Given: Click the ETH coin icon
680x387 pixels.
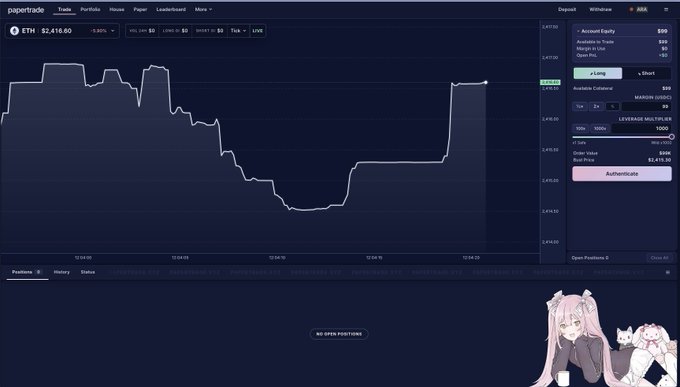Looking at the screenshot, I should coord(14,31).
